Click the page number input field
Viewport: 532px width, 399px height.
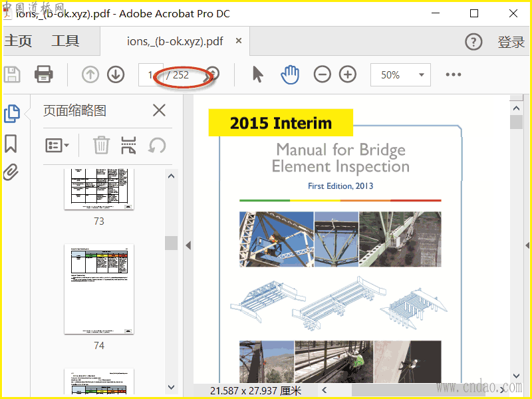151,74
